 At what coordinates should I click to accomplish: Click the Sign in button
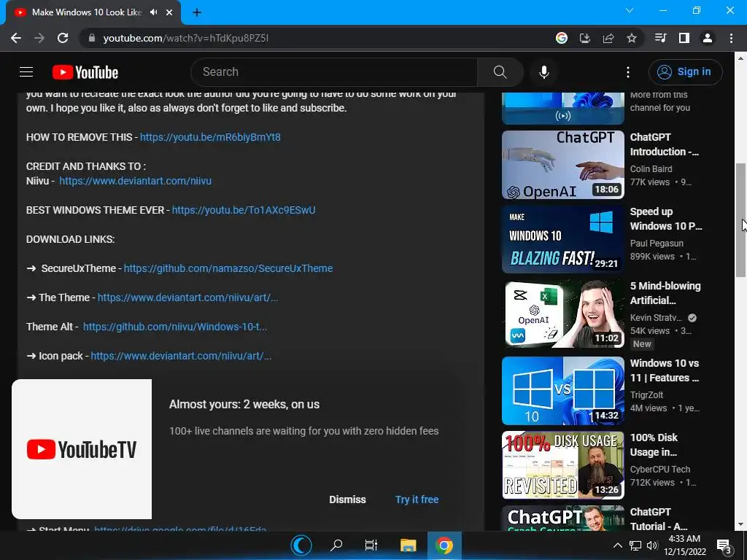(x=685, y=72)
